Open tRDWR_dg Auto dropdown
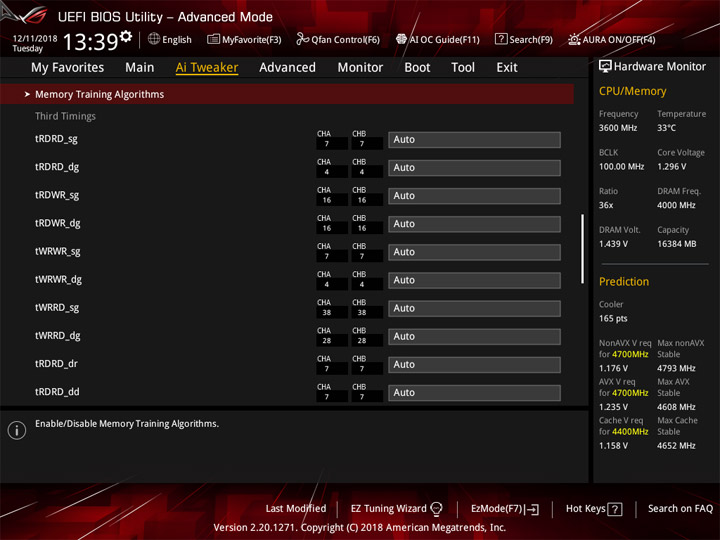The height and width of the screenshot is (540, 720). [474, 224]
